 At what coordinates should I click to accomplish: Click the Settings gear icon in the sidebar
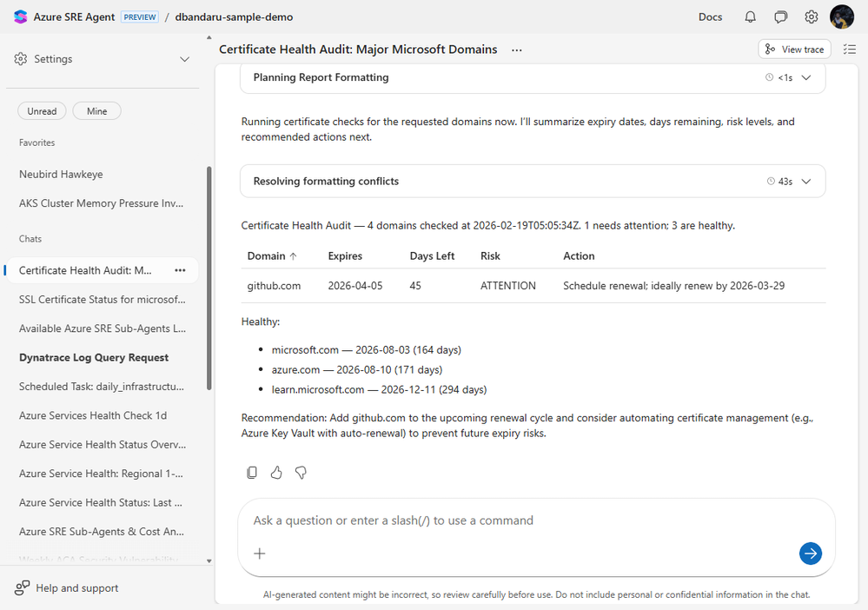click(x=21, y=59)
